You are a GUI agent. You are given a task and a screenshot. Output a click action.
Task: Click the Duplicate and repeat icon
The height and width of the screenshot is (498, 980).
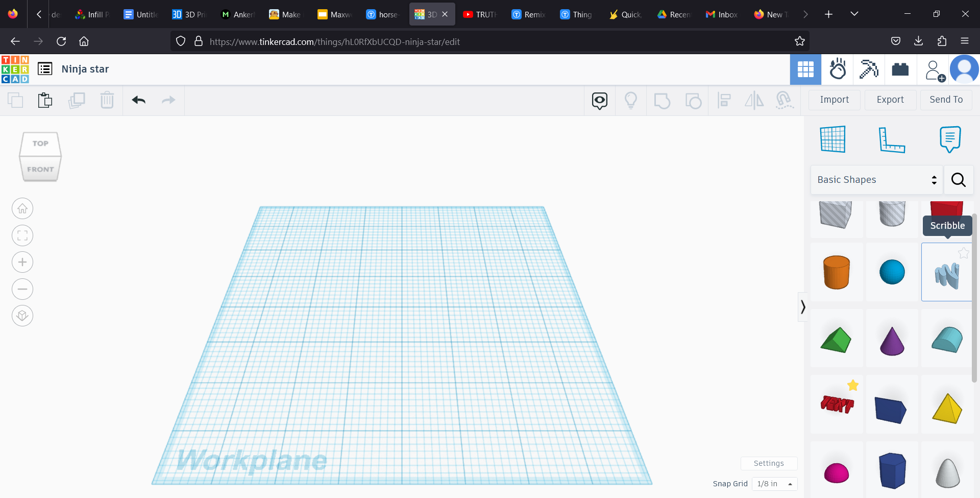click(77, 100)
